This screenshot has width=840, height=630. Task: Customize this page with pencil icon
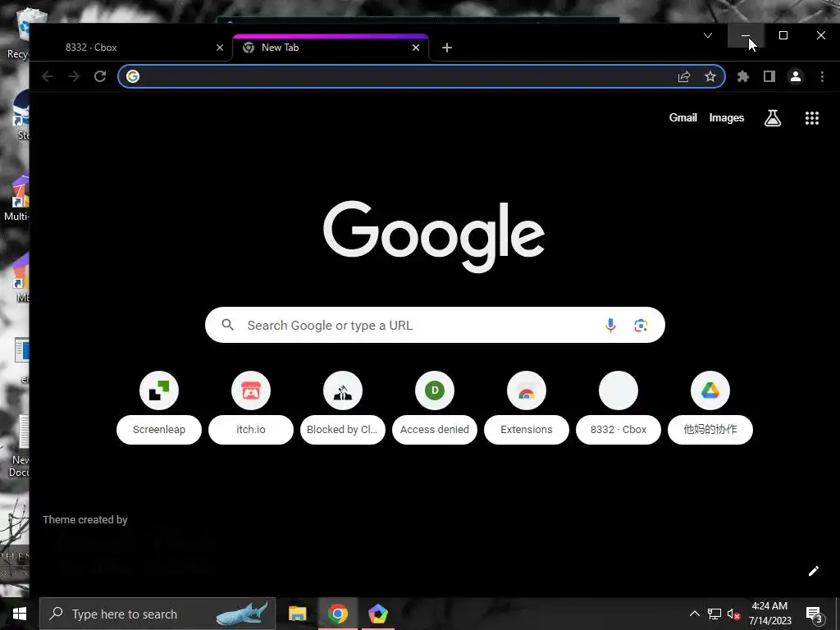point(813,571)
